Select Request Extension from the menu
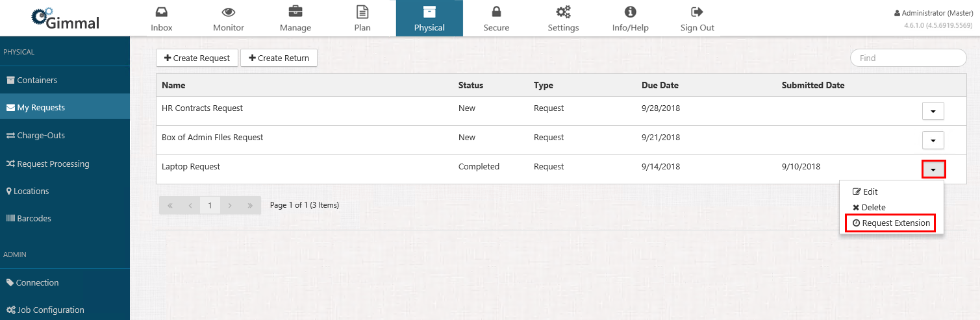The image size is (980, 320). coord(891,223)
